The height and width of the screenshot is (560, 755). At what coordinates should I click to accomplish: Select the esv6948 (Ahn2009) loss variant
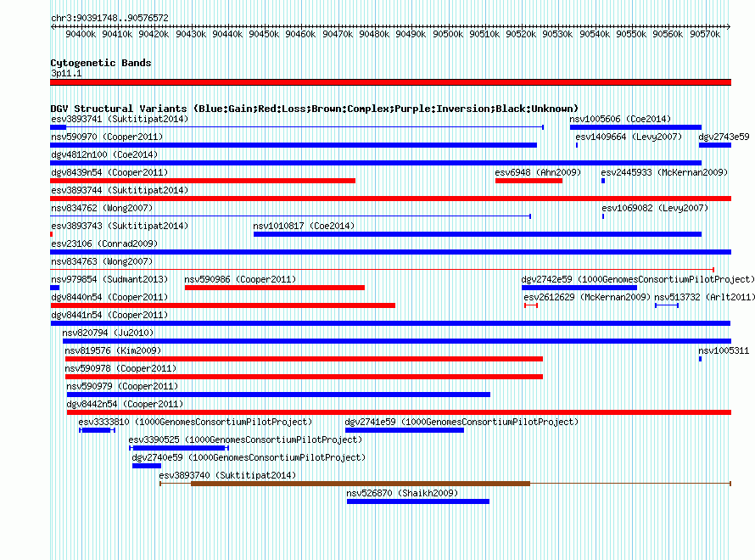(528, 181)
